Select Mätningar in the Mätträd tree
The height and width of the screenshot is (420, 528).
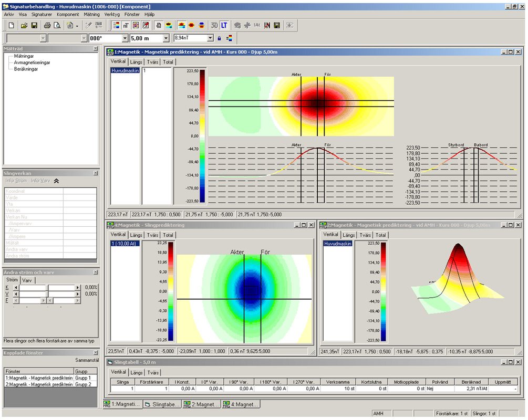(24, 56)
